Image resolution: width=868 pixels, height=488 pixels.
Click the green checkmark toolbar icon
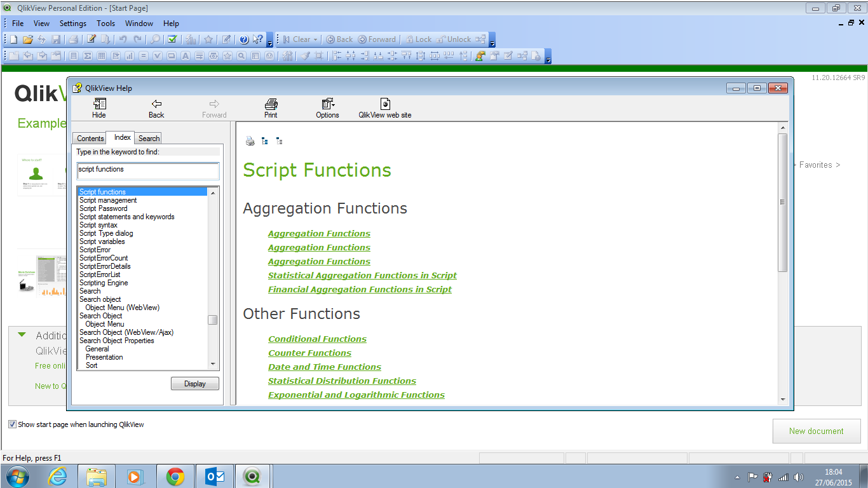click(x=172, y=39)
